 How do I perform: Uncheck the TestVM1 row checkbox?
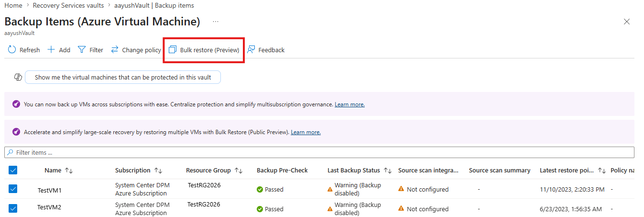point(13,189)
